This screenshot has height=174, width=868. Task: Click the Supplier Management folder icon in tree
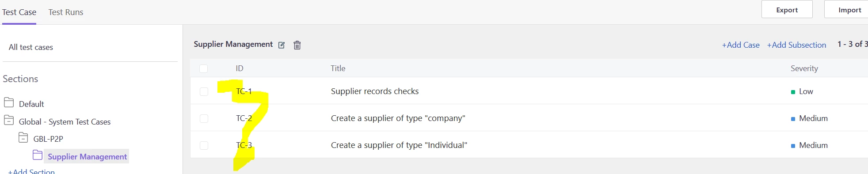pyautogui.click(x=38, y=155)
